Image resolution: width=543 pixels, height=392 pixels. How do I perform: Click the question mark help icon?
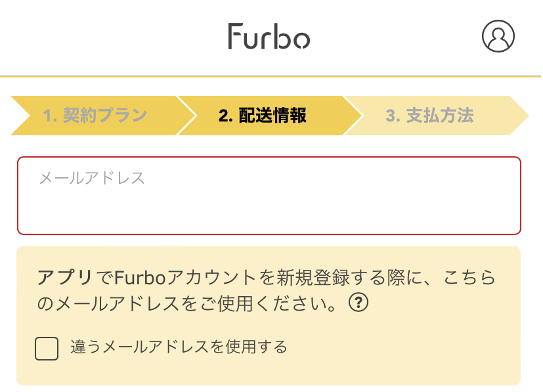click(x=358, y=303)
